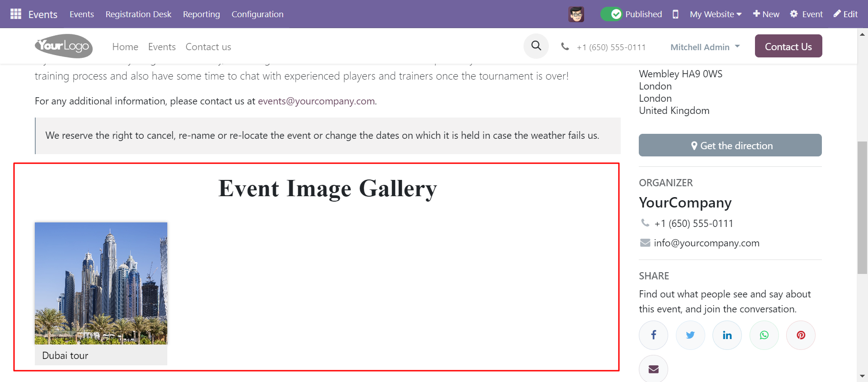Viewport: 868px width, 382px height.
Task: Open the mobile preview icon
Action: click(675, 14)
